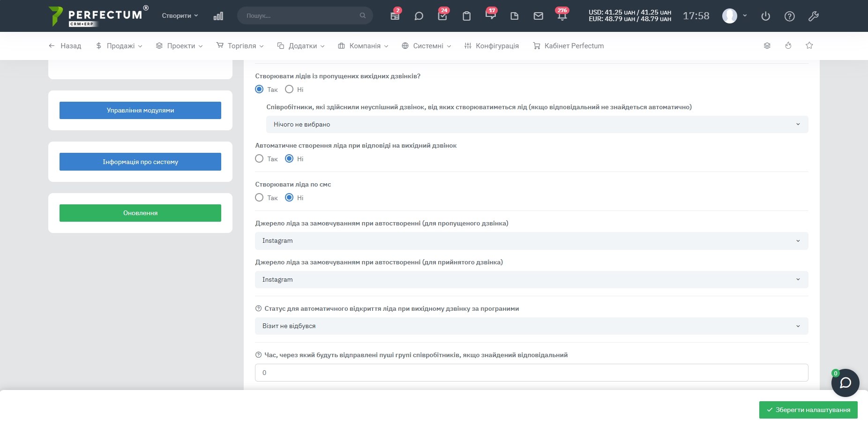Click the power logout icon

765,16
